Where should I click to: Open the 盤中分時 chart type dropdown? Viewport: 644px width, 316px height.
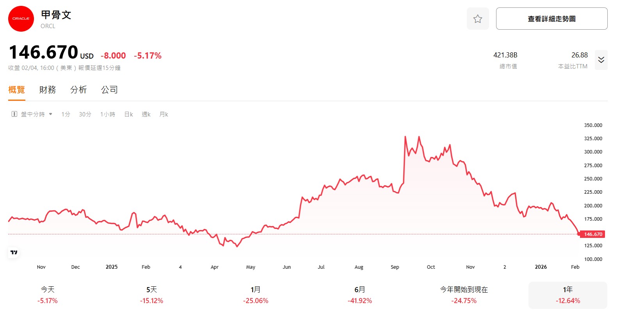pyautogui.click(x=33, y=114)
